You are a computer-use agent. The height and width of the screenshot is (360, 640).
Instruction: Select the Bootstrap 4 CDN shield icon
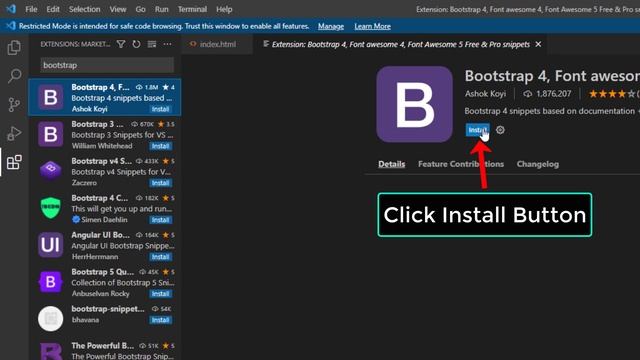coord(50,207)
